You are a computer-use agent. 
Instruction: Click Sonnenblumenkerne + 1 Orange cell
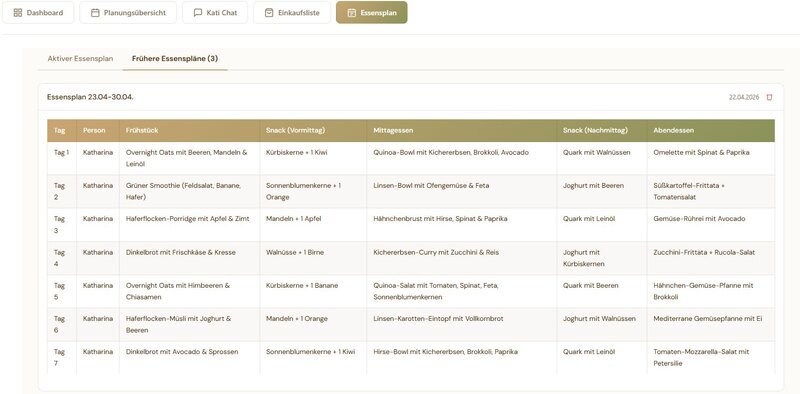tap(313, 191)
